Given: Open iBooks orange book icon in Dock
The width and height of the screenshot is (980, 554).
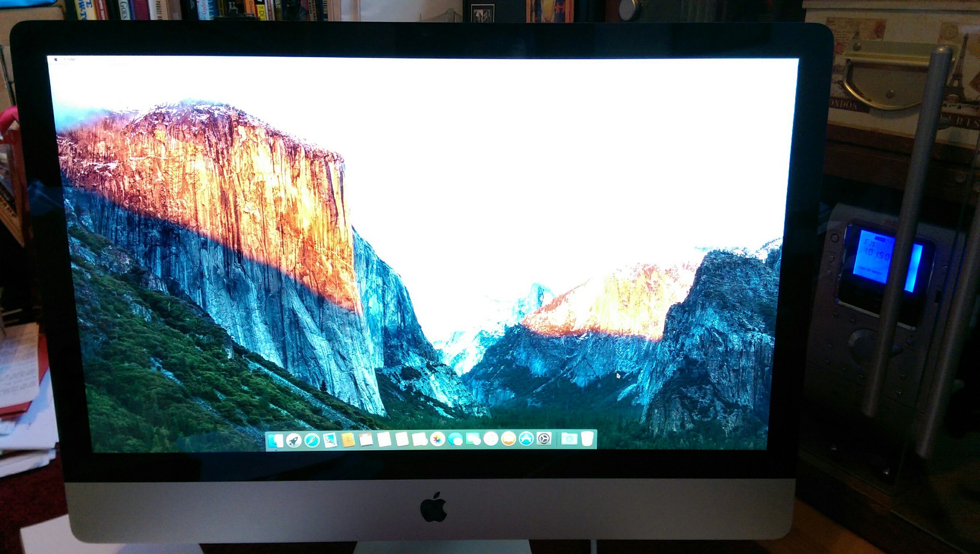Looking at the screenshot, I should pos(508,439).
